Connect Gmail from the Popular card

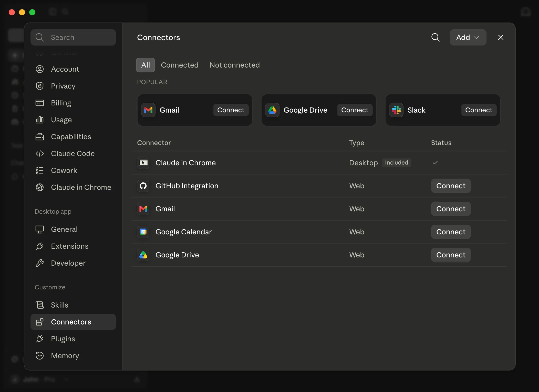tap(231, 110)
